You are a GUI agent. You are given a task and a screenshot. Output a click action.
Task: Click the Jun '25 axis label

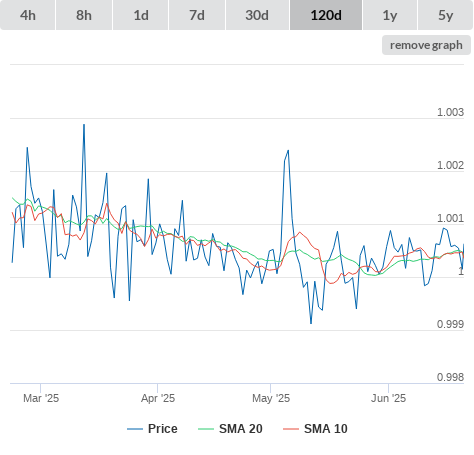coord(389,398)
